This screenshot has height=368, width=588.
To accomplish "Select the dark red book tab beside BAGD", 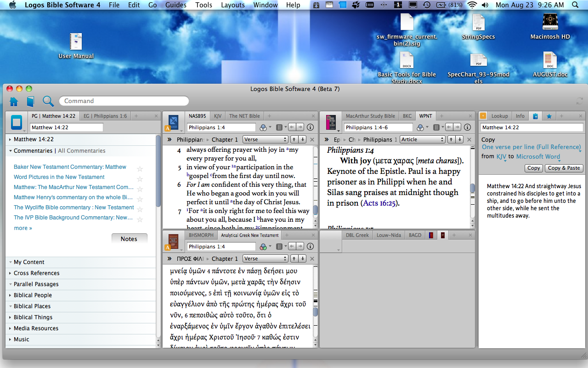I will 443,235.
